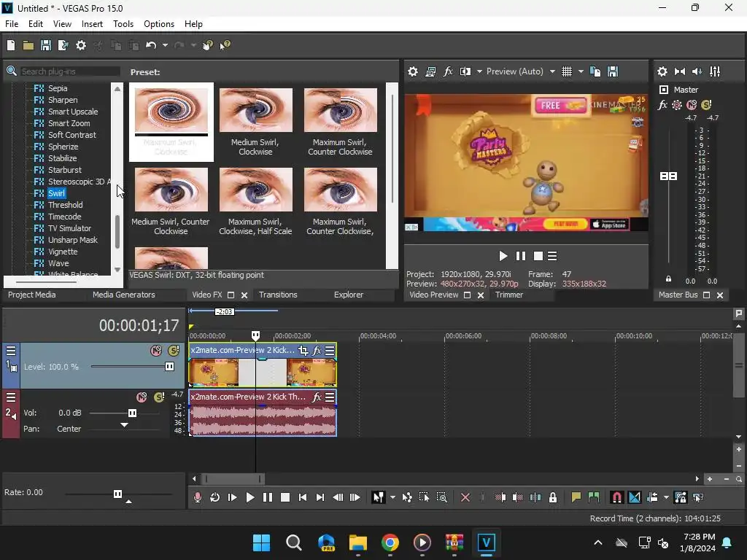Switch to Project Media tab
This screenshot has width=747, height=560.
(31, 295)
